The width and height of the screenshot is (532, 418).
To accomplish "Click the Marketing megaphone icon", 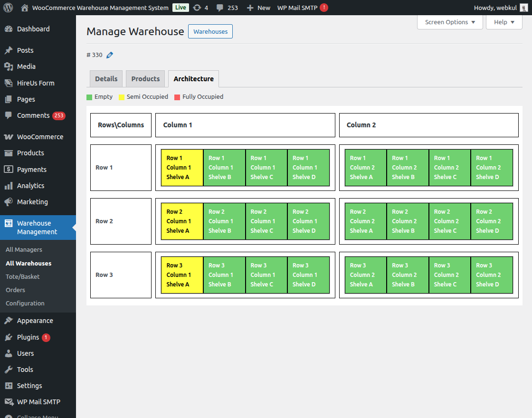I will [x=9, y=202].
